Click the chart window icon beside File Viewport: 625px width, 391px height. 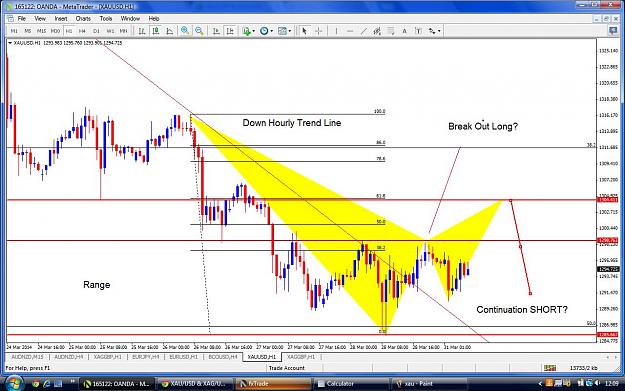tap(10, 19)
